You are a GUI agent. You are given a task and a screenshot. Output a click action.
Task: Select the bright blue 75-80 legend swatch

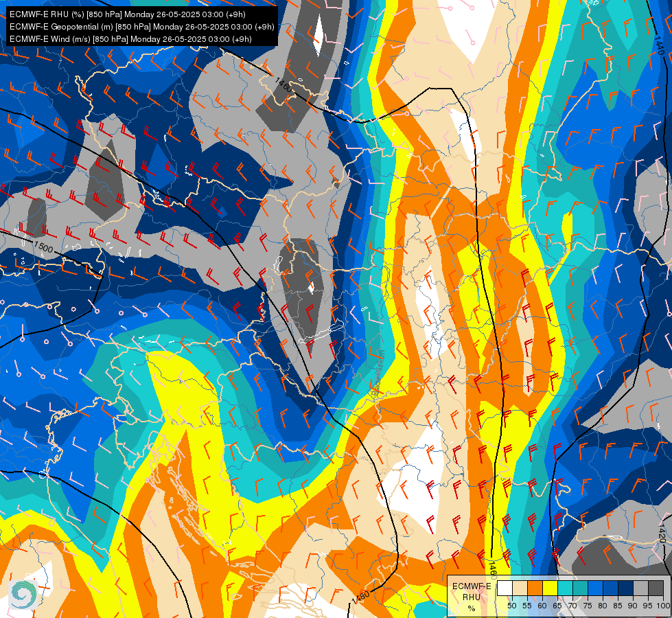(x=595, y=588)
